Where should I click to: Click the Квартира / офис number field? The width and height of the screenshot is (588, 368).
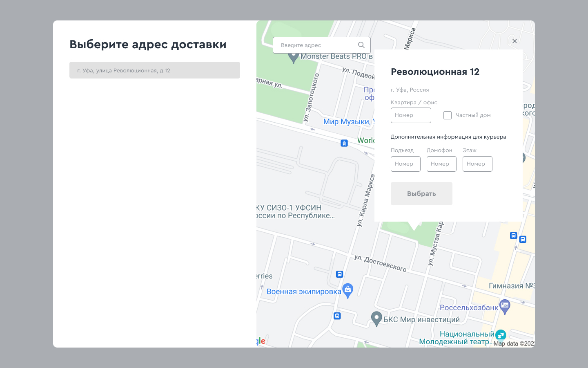coord(411,115)
